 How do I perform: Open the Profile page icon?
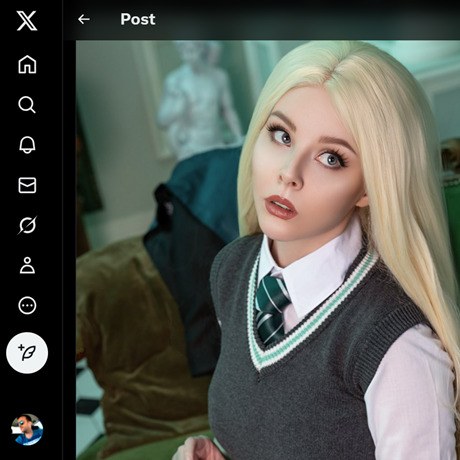click(x=27, y=265)
